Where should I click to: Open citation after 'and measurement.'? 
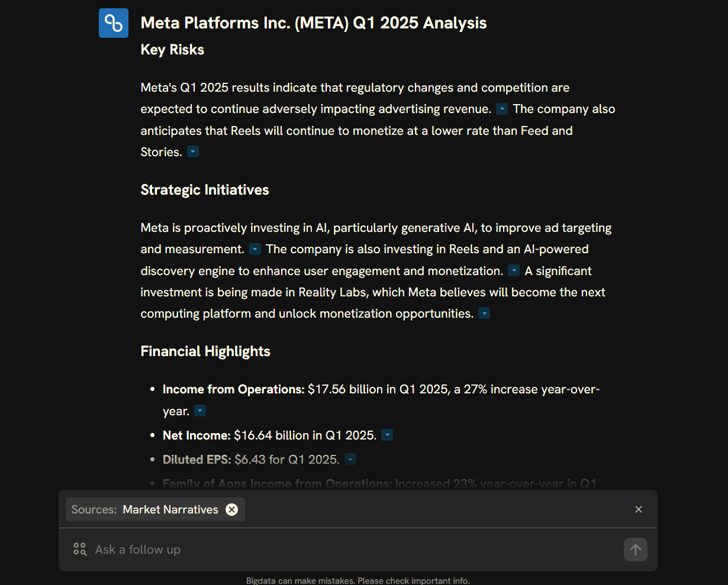click(x=255, y=250)
